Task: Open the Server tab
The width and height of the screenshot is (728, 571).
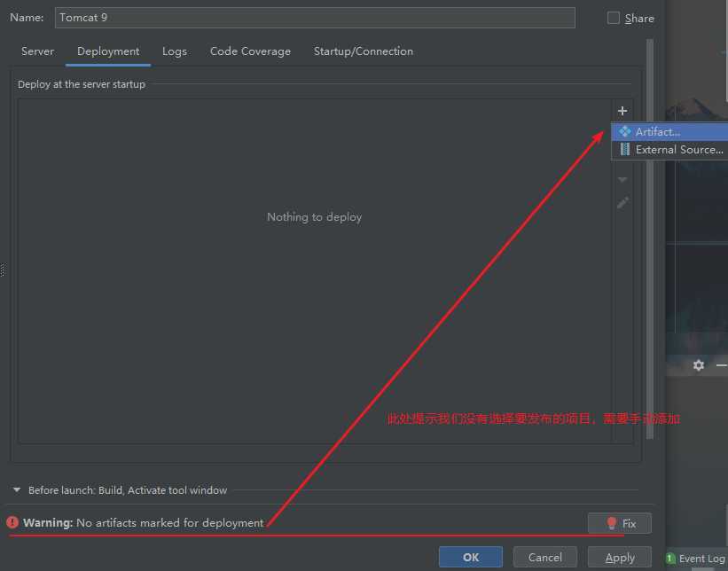Action: (x=37, y=51)
